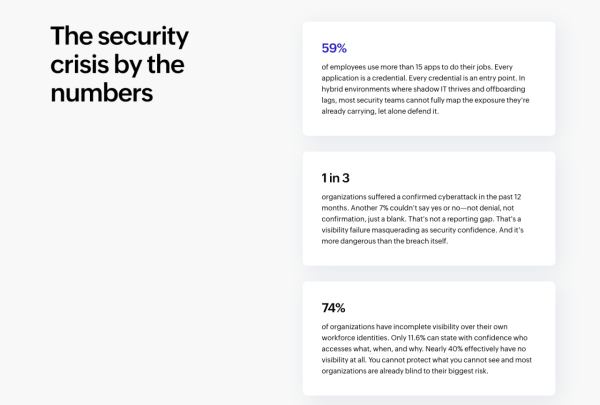The image size is (600, 405).
Task: Click the line "of employees use more than 15 apps"
Action: click(x=417, y=67)
